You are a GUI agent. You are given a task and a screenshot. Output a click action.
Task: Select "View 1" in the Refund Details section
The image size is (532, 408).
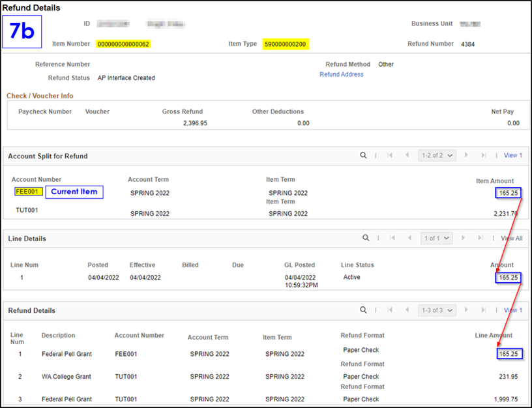click(x=512, y=310)
